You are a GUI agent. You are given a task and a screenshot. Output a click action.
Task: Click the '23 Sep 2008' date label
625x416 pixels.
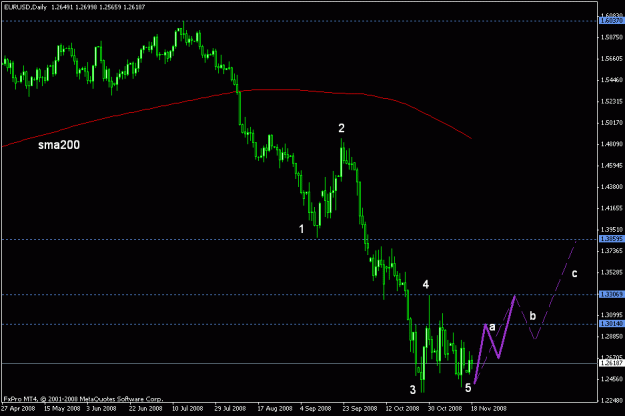coord(360,408)
